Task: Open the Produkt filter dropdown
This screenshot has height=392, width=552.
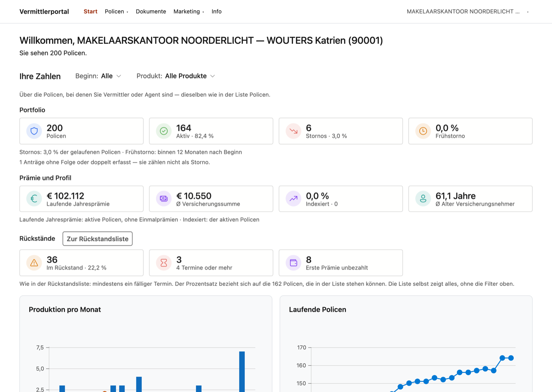Action: tap(176, 76)
